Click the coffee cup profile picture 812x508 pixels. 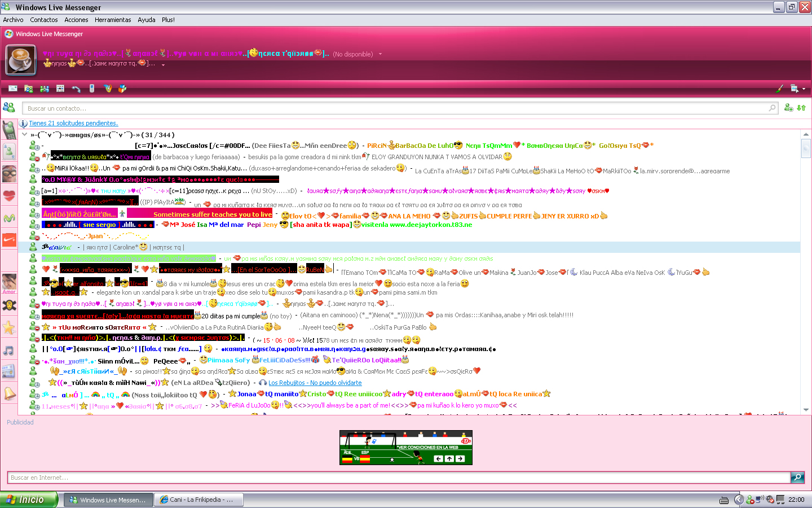(21, 59)
